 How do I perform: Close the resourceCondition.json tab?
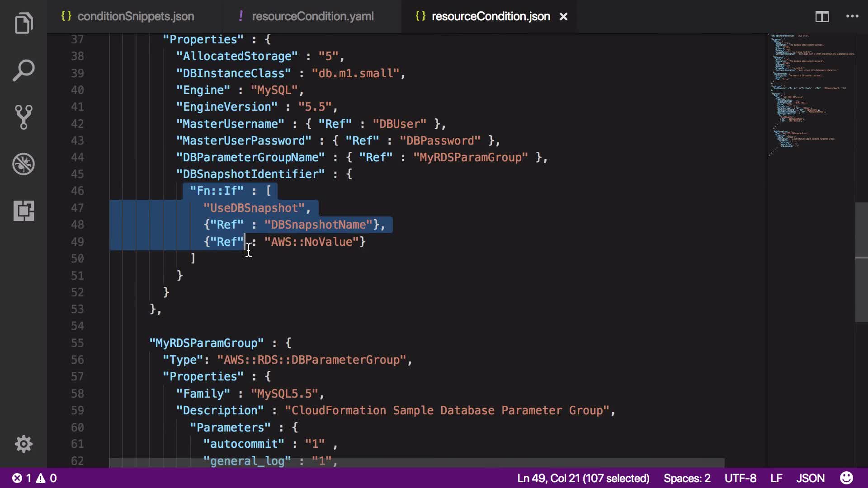(x=563, y=17)
